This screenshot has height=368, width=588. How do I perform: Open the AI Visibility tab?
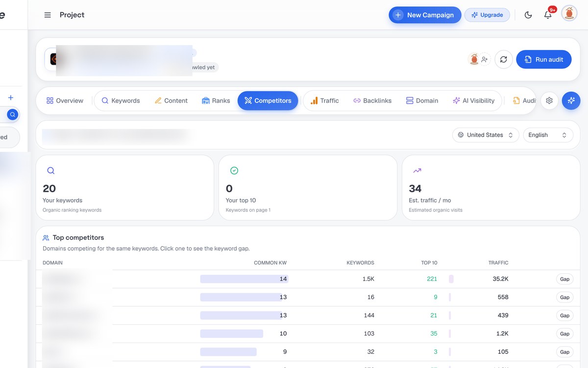pyautogui.click(x=473, y=101)
